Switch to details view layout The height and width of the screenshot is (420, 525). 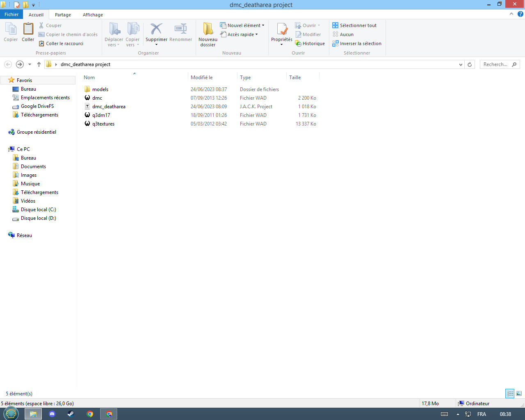[x=510, y=394]
